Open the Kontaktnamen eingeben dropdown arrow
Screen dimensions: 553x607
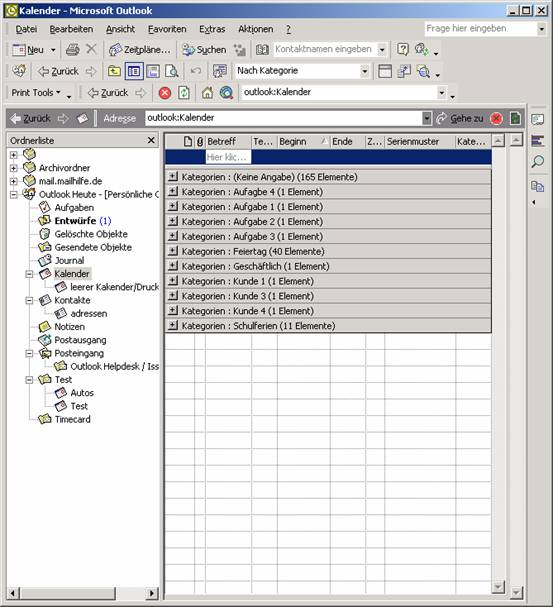pyautogui.click(x=382, y=50)
